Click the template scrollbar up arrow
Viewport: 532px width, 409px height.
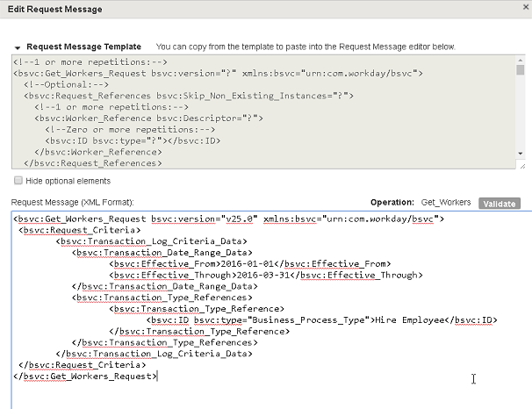click(520, 61)
